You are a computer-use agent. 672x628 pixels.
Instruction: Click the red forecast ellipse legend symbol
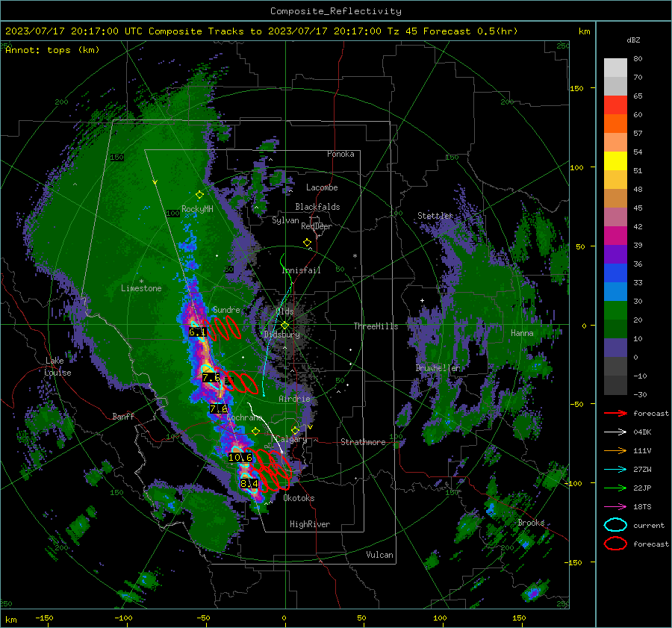point(615,544)
